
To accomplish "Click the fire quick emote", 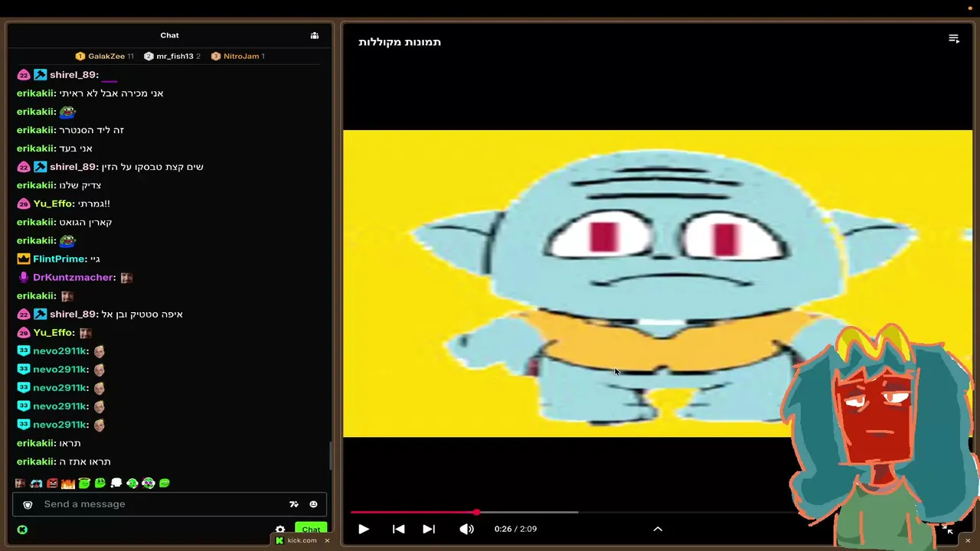I will pos(68,483).
